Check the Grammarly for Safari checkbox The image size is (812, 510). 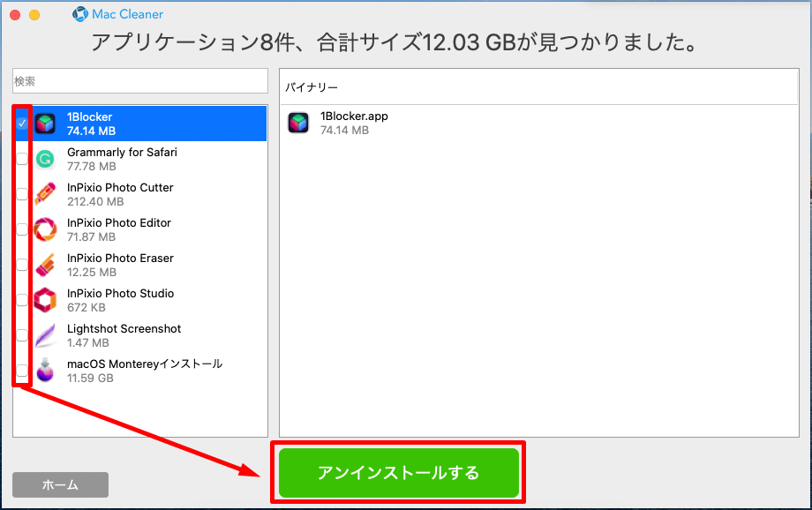22,159
